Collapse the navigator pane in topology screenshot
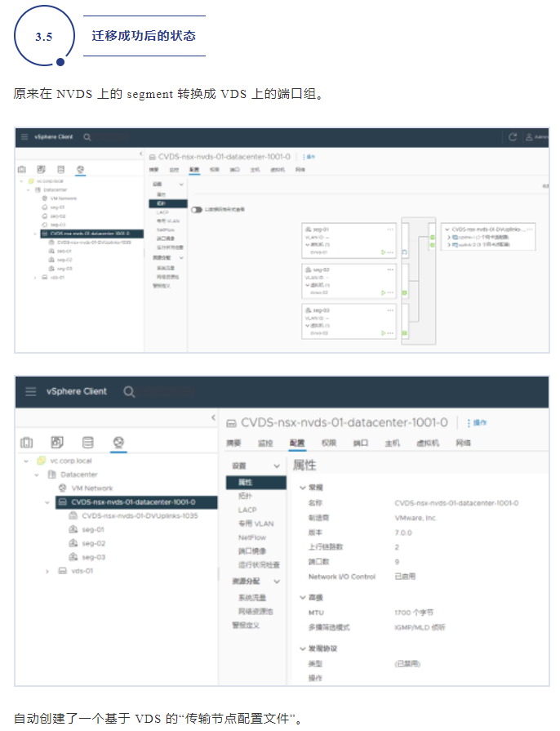The width and height of the screenshot is (560, 731). click(x=140, y=154)
